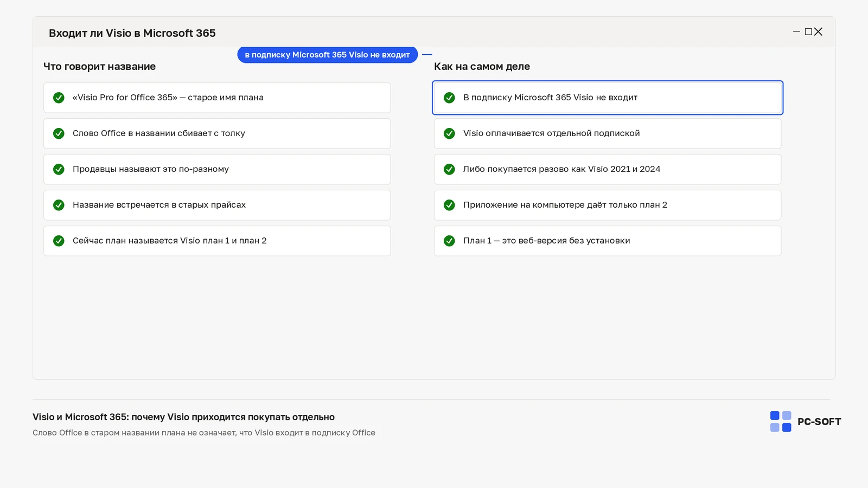The image size is (868, 488).
Task: Click check icon beside 'Сейчас план называется Visio'
Action: click(59, 241)
